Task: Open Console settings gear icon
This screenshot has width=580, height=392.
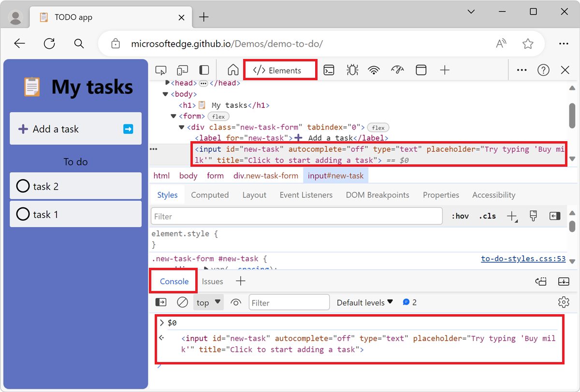Action: [563, 303]
